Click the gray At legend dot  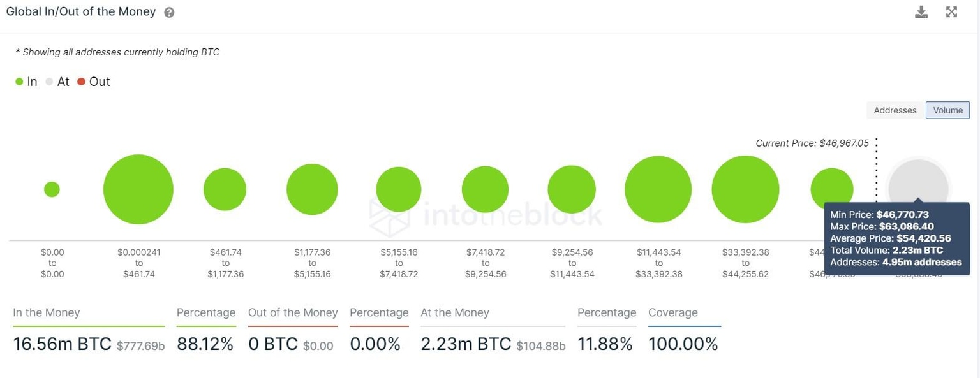click(x=48, y=82)
